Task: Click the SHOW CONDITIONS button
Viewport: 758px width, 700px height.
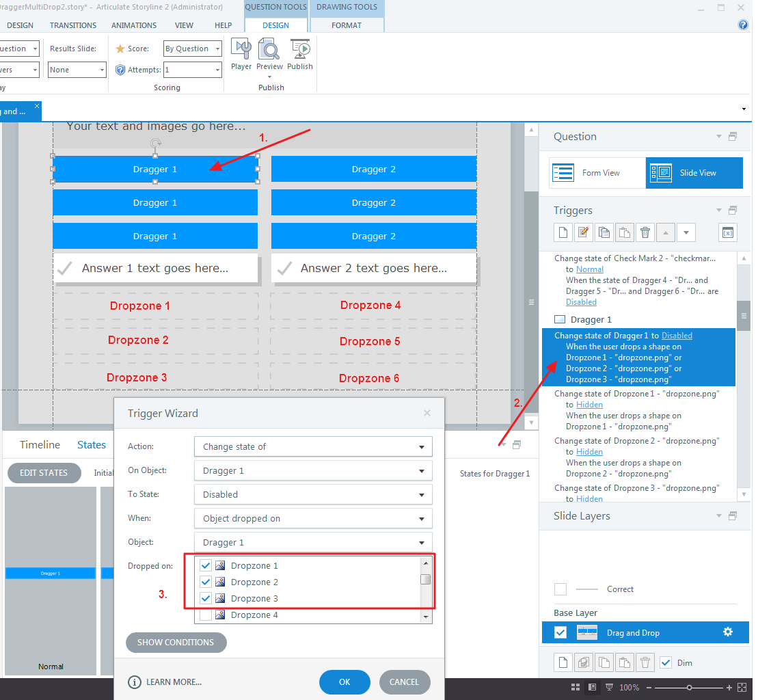Action: click(x=176, y=643)
